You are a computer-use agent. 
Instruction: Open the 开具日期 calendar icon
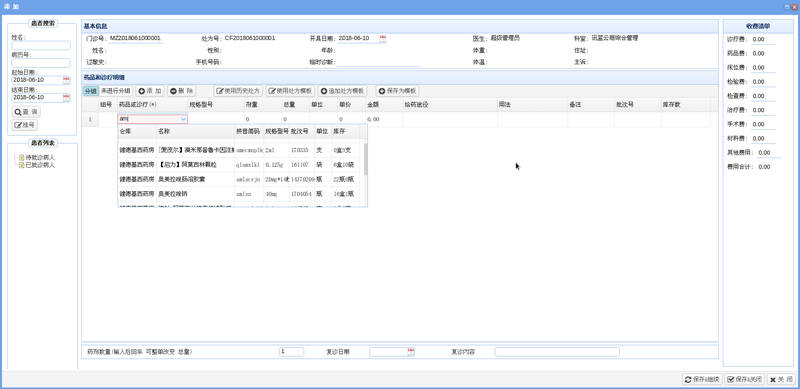click(383, 38)
